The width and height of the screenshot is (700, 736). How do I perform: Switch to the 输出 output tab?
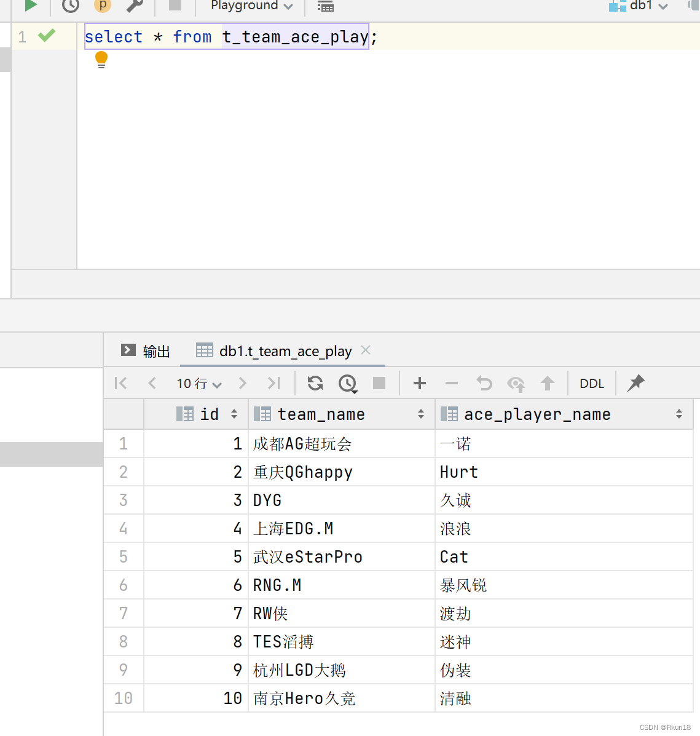pyautogui.click(x=146, y=350)
